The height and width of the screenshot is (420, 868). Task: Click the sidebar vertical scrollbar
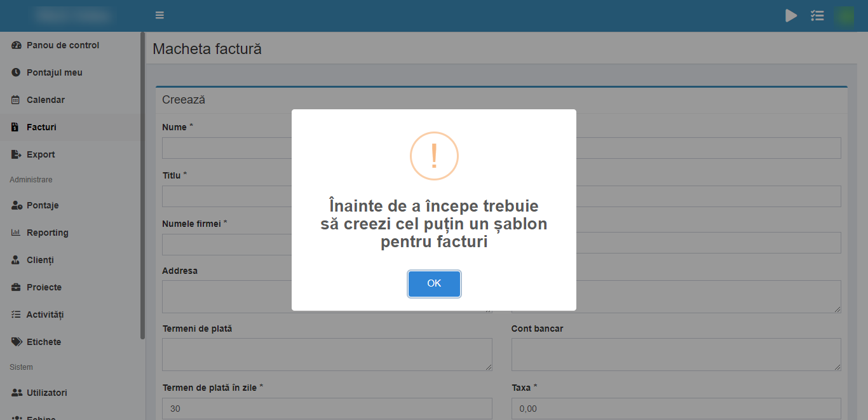tap(143, 186)
